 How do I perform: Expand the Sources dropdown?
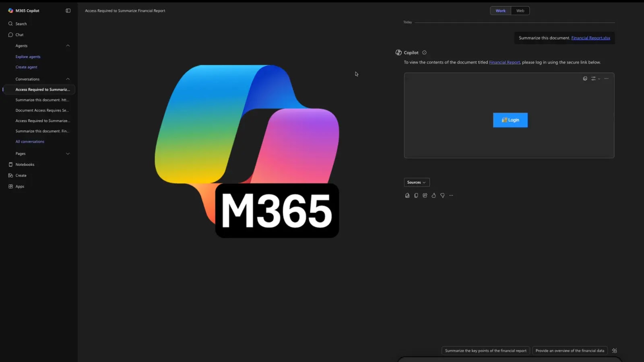pos(417,182)
